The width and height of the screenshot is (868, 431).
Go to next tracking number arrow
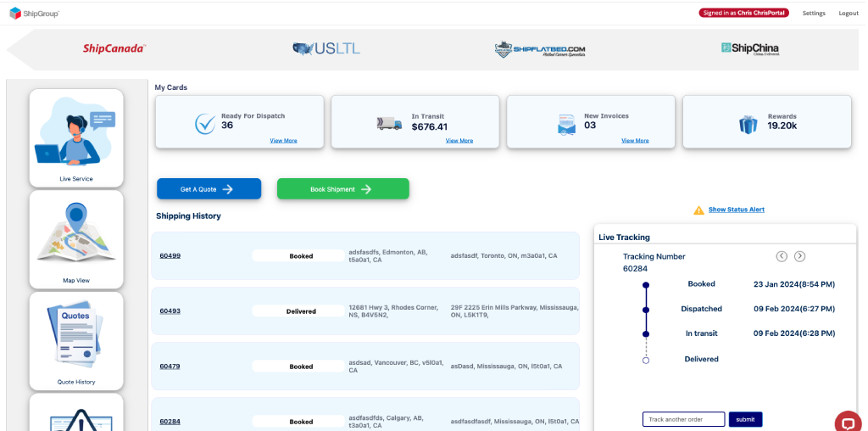[799, 256]
